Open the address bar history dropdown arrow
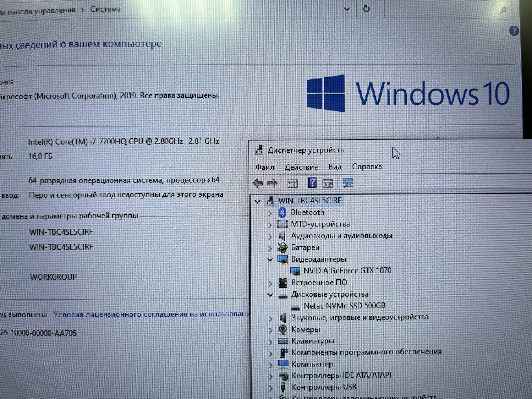The image size is (532, 399). 347,9
